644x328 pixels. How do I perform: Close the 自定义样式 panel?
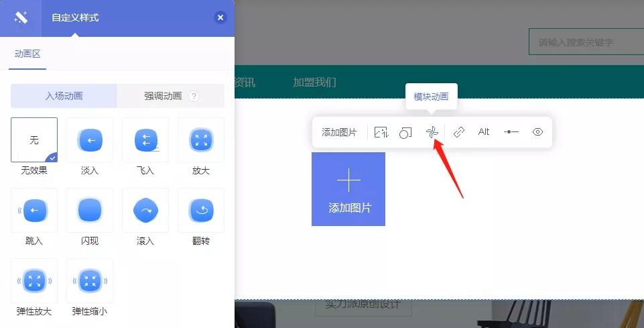point(220,17)
